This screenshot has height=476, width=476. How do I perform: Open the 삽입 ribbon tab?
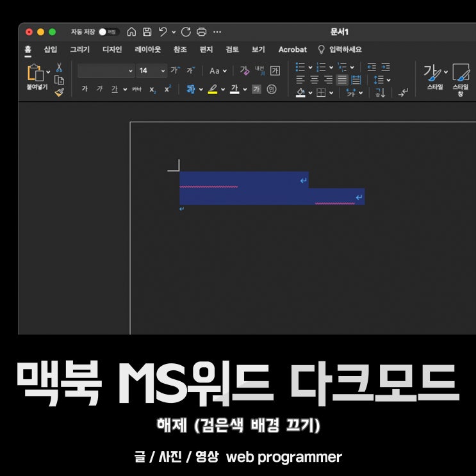[51, 49]
